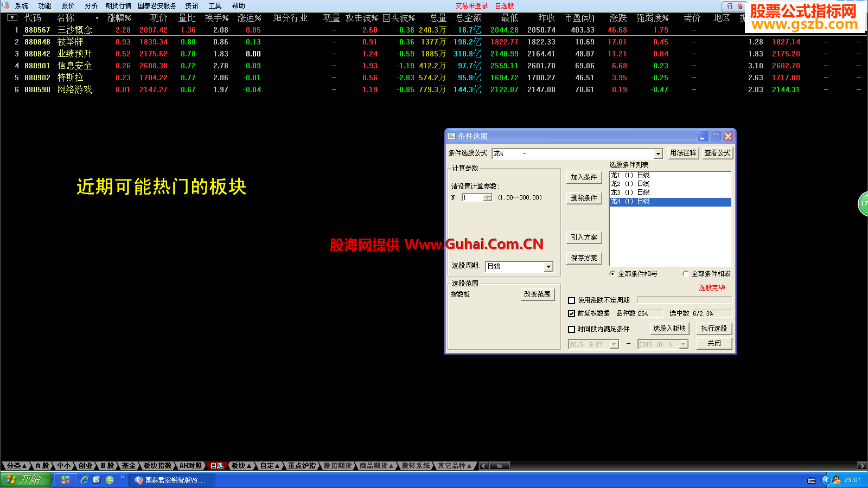
Task: Click the N parameter input field
Action: pos(473,197)
